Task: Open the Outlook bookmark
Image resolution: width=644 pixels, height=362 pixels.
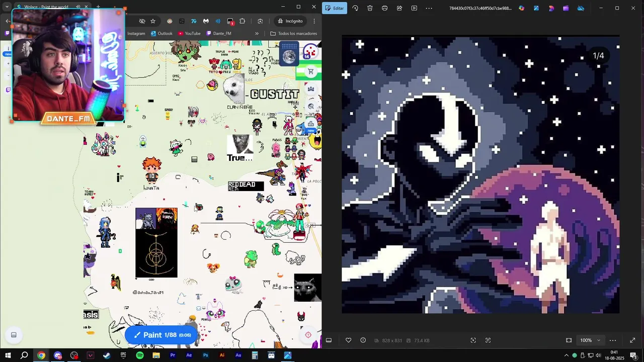Action: click(162, 34)
